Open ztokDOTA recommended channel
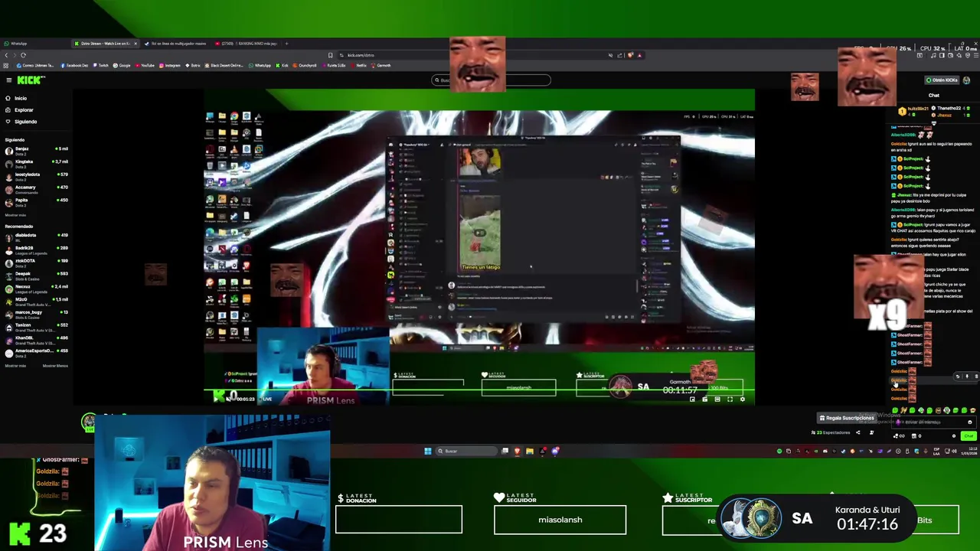This screenshot has height=551, width=980. click(x=36, y=262)
